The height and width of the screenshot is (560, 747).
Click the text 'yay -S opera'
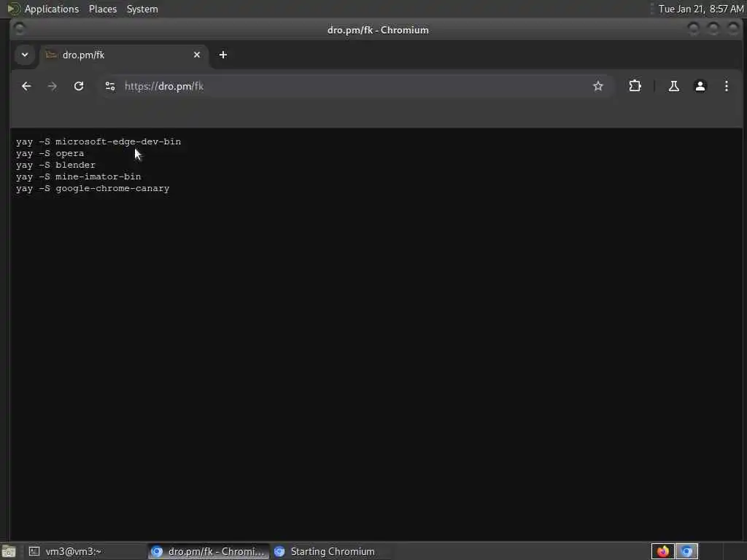pyautogui.click(x=50, y=153)
